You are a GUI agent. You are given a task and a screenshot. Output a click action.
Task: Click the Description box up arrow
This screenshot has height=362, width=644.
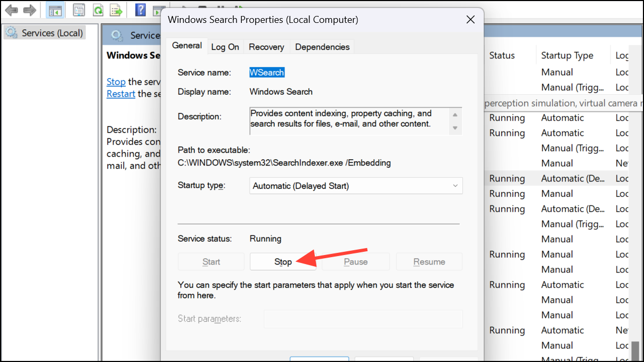(455, 115)
